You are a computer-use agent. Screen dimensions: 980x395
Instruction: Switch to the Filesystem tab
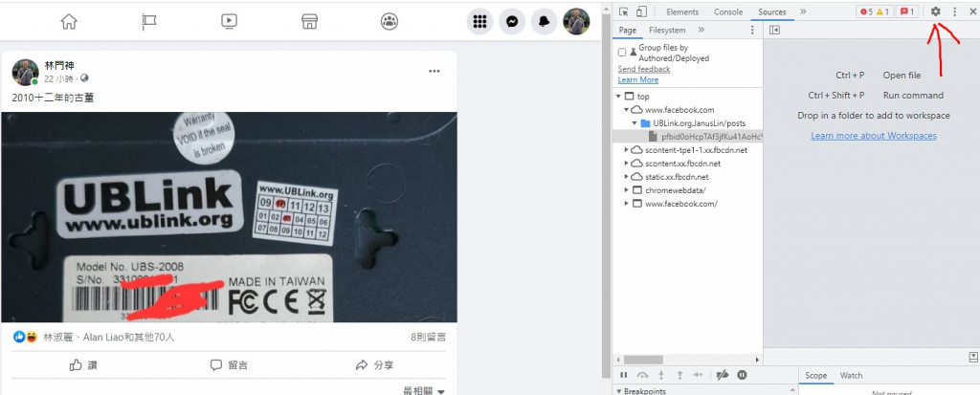pos(667,30)
